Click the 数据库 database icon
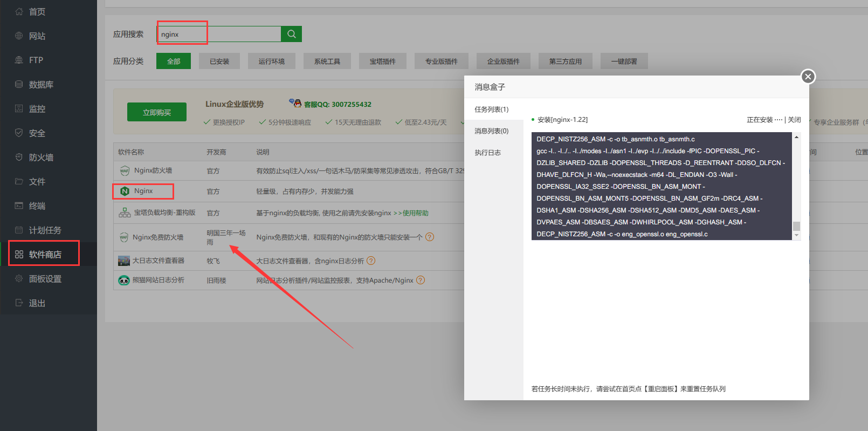This screenshot has height=431, width=868. [19, 84]
